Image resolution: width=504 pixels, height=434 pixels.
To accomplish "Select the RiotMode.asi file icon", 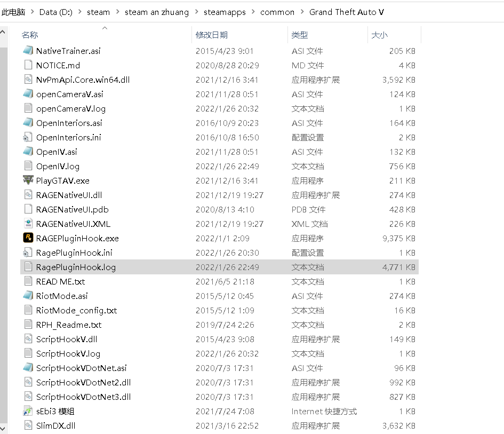I will [28, 295].
